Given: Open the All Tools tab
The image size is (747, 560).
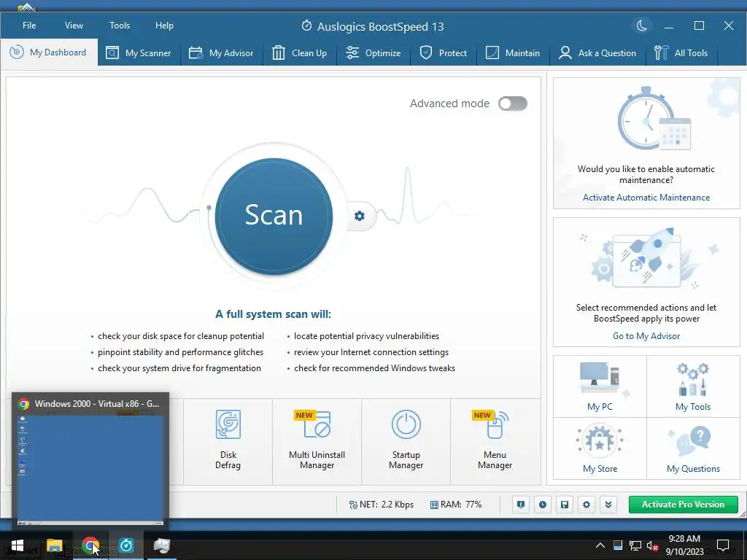Looking at the screenshot, I should click(x=681, y=52).
